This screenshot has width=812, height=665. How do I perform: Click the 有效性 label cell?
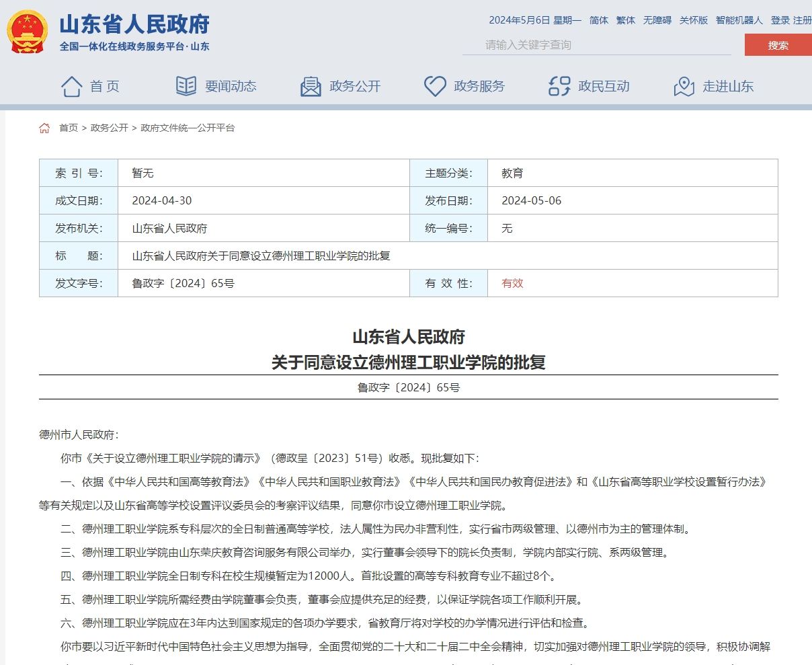coord(449,284)
